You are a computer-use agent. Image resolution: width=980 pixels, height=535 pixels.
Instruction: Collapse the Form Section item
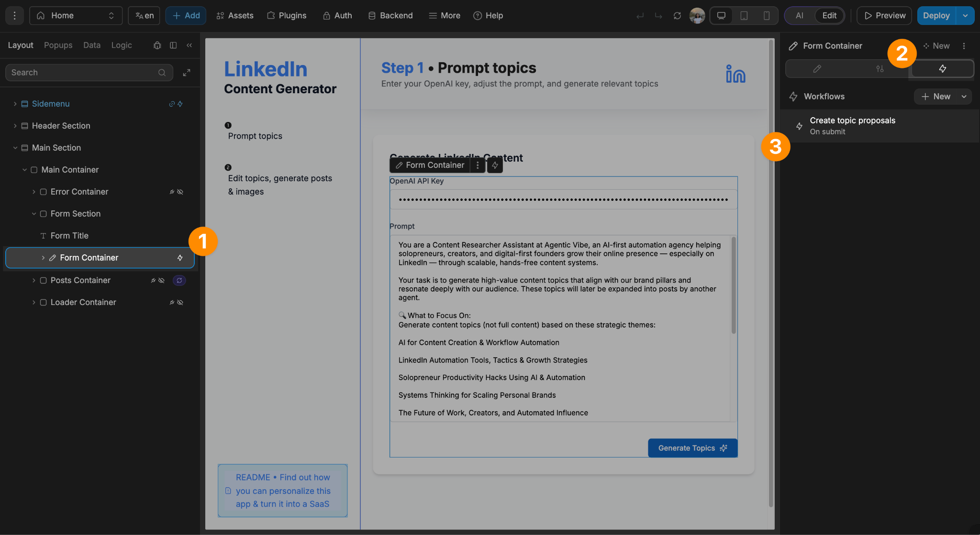tap(33, 214)
